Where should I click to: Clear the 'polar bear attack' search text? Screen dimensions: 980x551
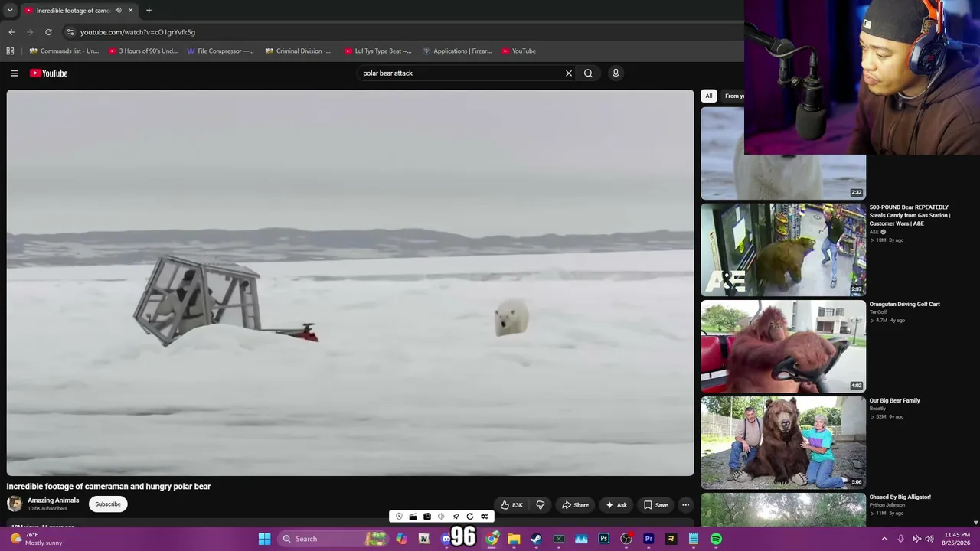click(x=569, y=73)
